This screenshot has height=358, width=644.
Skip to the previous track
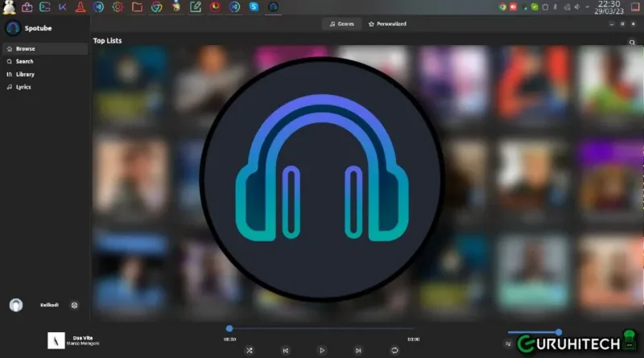point(286,350)
